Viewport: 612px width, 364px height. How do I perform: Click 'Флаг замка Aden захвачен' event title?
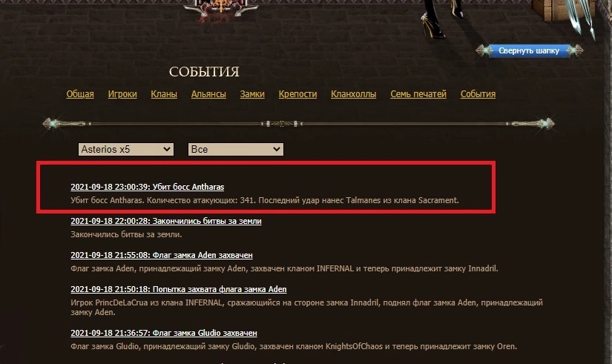click(159, 255)
